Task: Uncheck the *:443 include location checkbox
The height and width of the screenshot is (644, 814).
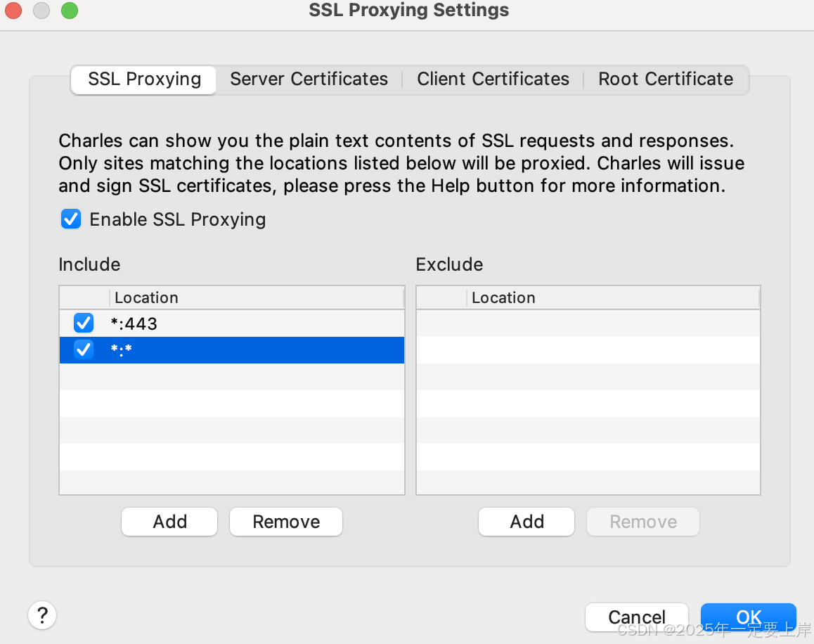Action: [84, 323]
